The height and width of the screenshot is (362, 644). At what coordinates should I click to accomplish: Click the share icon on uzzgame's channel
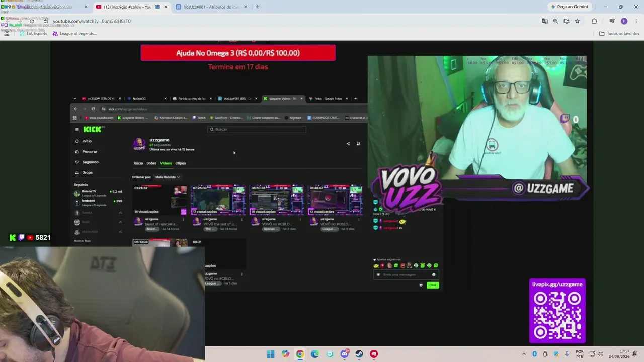pos(348,144)
